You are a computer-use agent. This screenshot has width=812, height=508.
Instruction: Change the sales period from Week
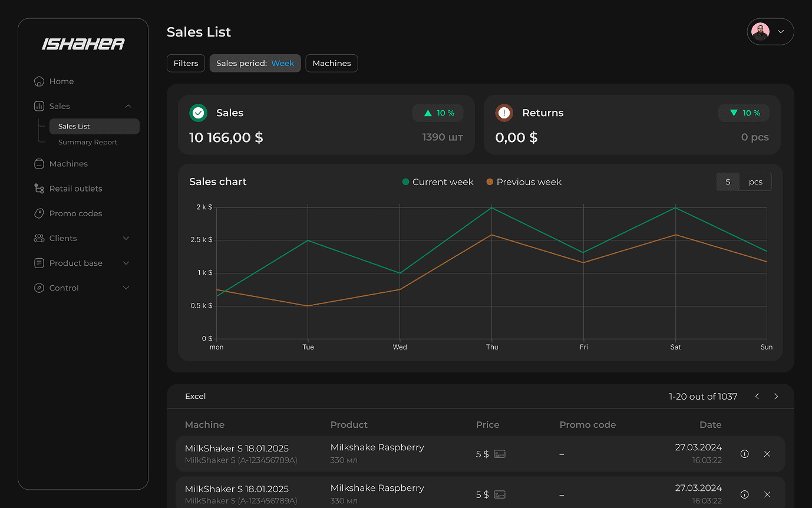coord(283,63)
